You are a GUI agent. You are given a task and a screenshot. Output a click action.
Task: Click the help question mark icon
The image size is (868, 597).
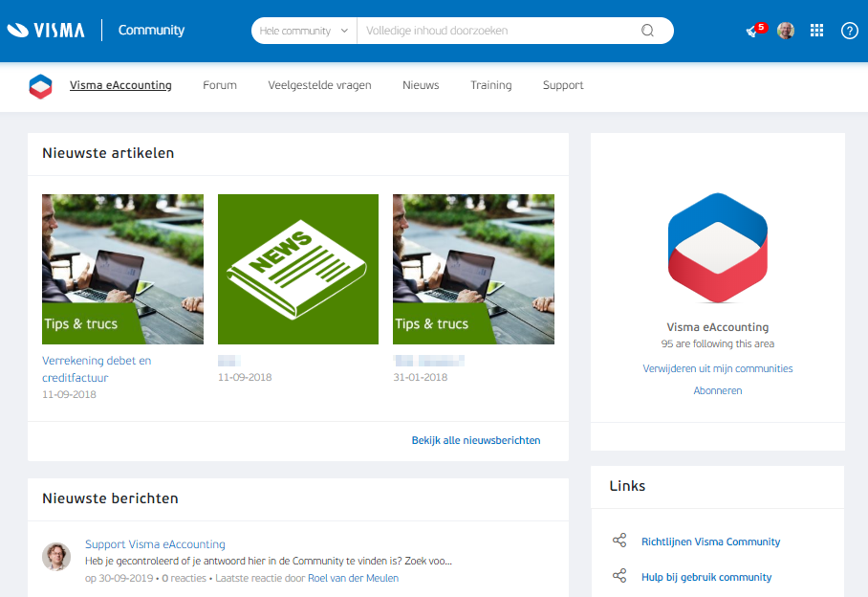[849, 31]
